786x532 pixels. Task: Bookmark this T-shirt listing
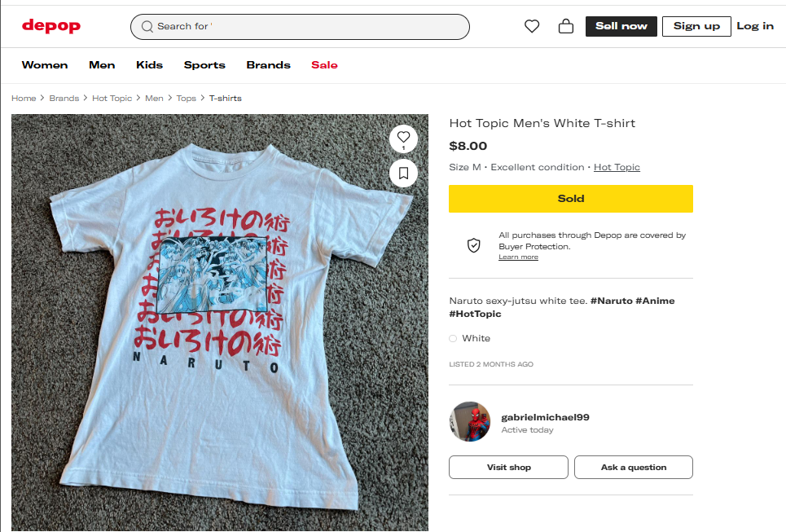(x=403, y=172)
